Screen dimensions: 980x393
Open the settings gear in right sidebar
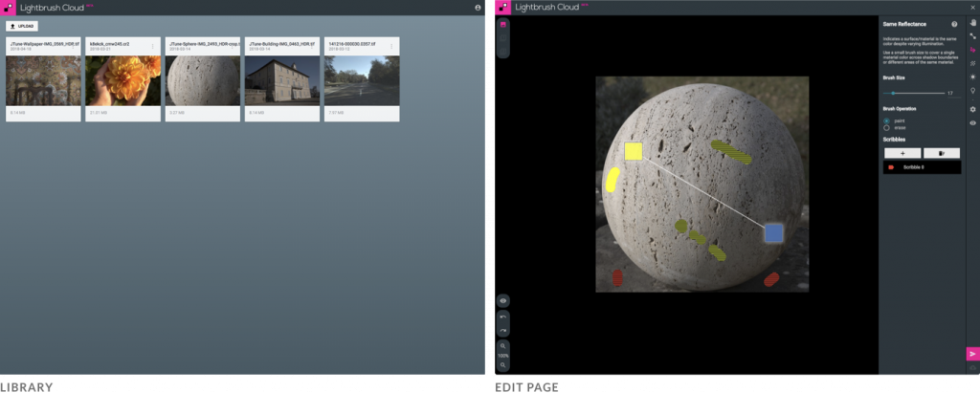(972, 109)
